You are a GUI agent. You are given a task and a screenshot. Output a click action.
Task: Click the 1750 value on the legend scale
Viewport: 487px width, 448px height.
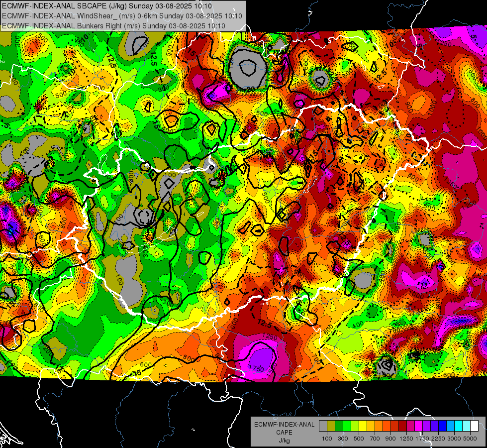(422, 439)
